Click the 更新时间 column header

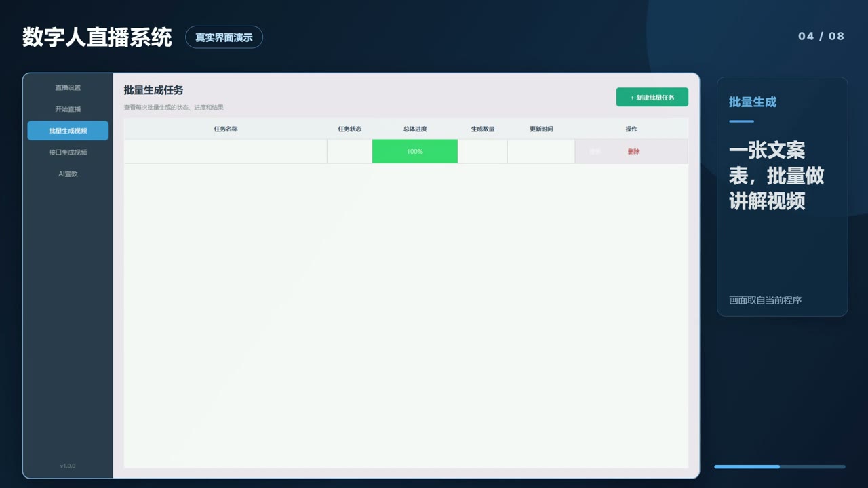tap(541, 129)
